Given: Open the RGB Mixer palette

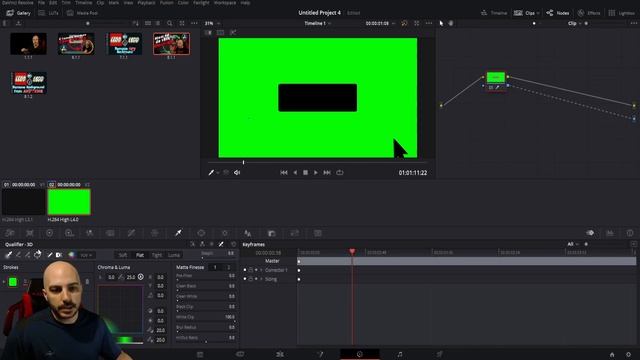Looking at the screenshot, I should pyautogui.click(x=90, y=233).
